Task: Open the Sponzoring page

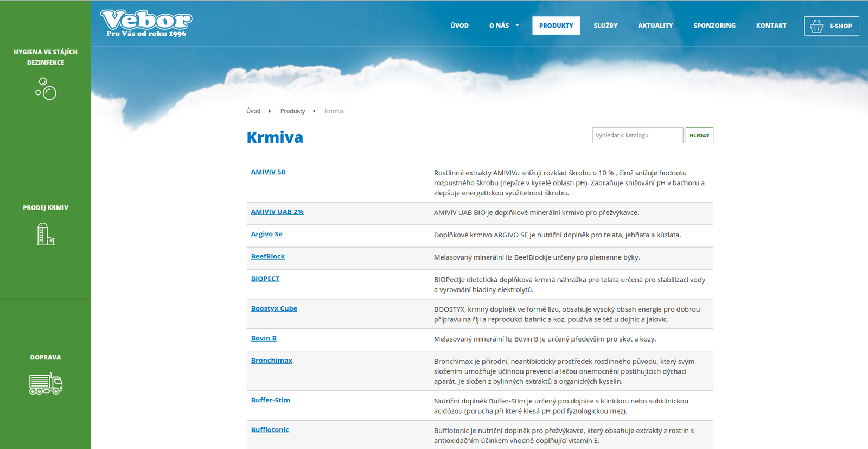Action: pyautogui.click(x=714, y=26)
